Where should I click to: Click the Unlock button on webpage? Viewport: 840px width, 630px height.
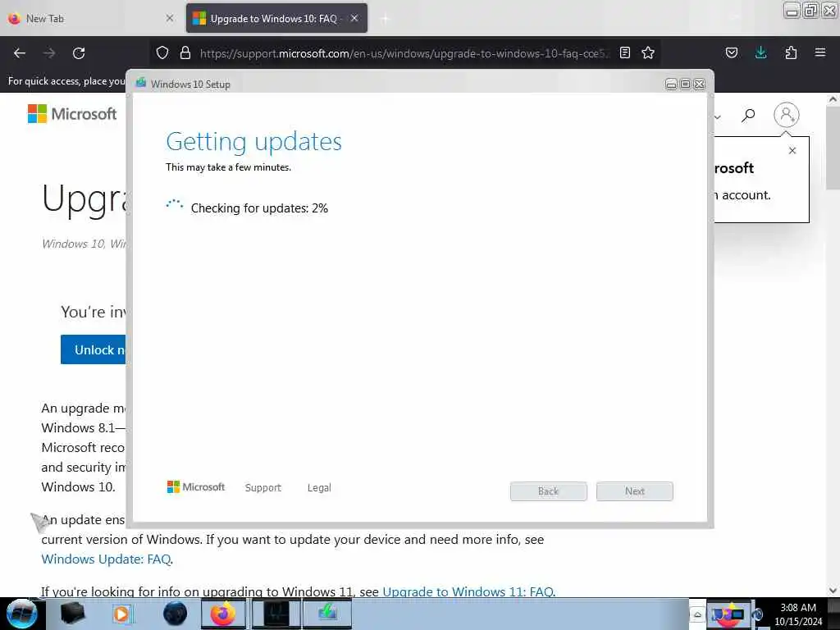(94, 349)
